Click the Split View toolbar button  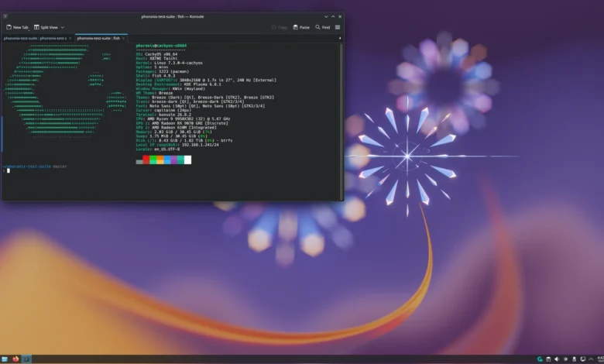pyautogui.click(x=46, y=27)
